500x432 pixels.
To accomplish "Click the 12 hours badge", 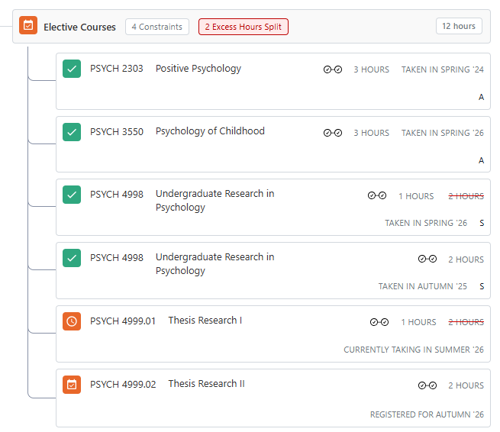I will pyautogui.click(x=459, y=26).
